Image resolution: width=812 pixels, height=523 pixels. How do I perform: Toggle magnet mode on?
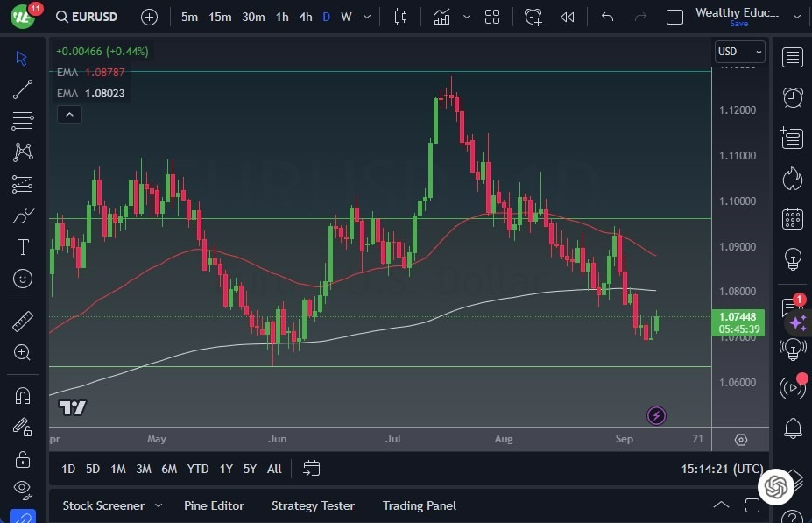point(22,395)
